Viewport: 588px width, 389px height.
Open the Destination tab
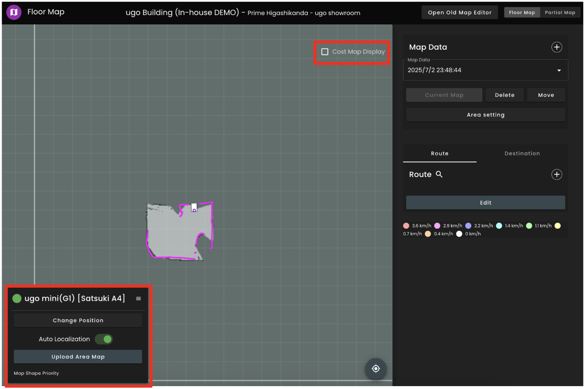pos(522,153)
